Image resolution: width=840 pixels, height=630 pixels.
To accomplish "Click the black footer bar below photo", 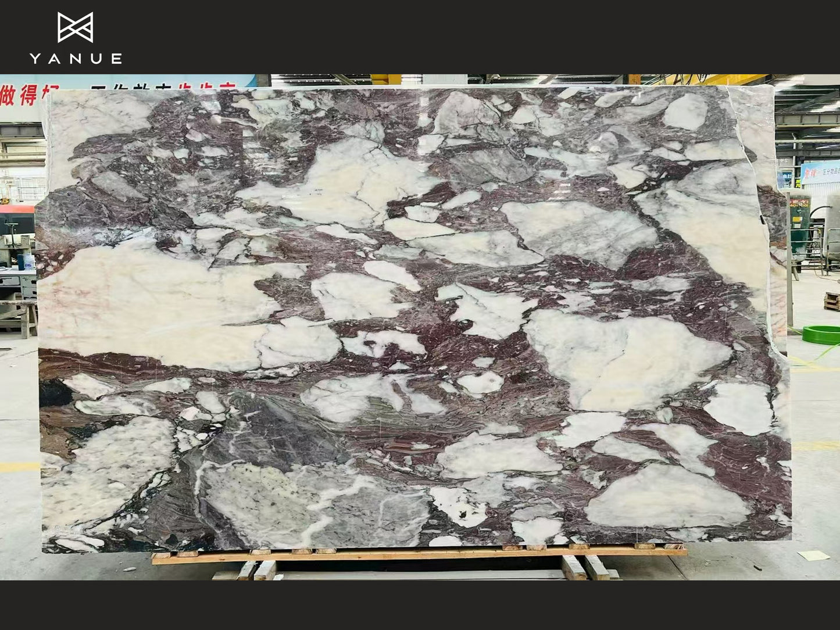I will click(419, 604).
